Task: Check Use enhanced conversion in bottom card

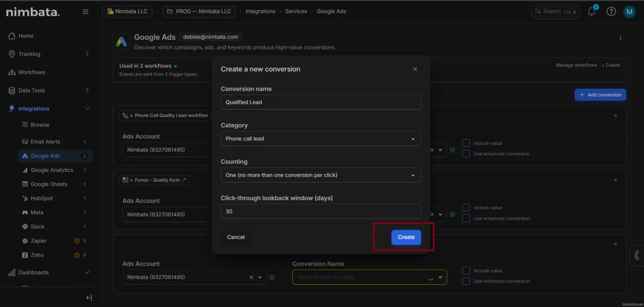Action: [x=466, y=281]
